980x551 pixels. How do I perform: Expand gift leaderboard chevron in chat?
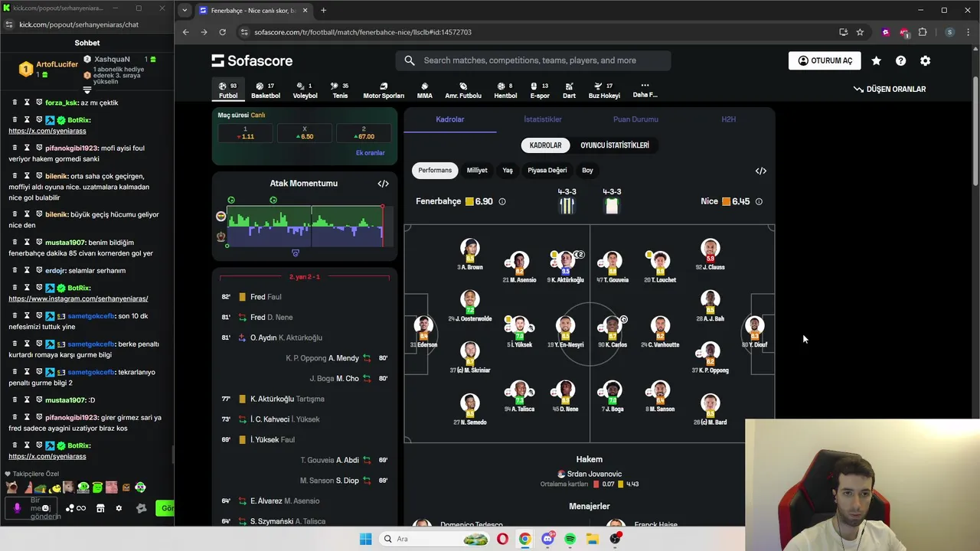pos(87,90)
